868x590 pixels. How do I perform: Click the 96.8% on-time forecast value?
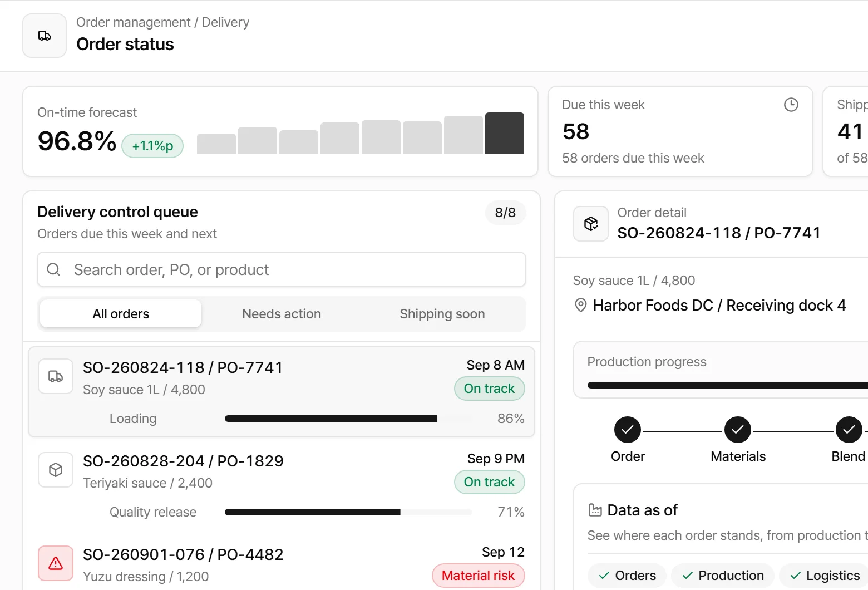click(x=77, y=141)
